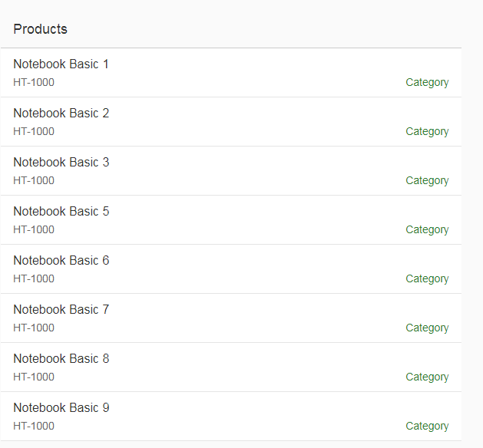Image resolution: width=483 pixels, height=448 pixels.
Task: Click HT-1000 under Notebook Basic 1
Action: click(x=34, y=83)
